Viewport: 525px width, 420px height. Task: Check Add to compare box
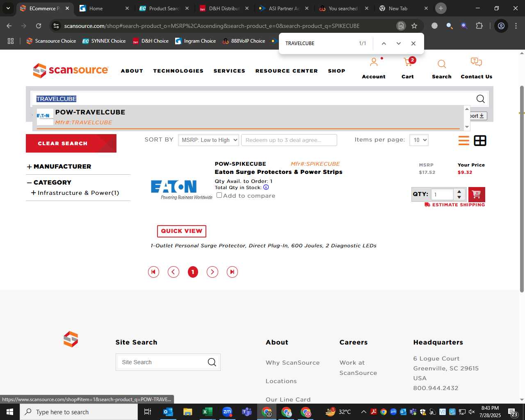tap(219, 195)
